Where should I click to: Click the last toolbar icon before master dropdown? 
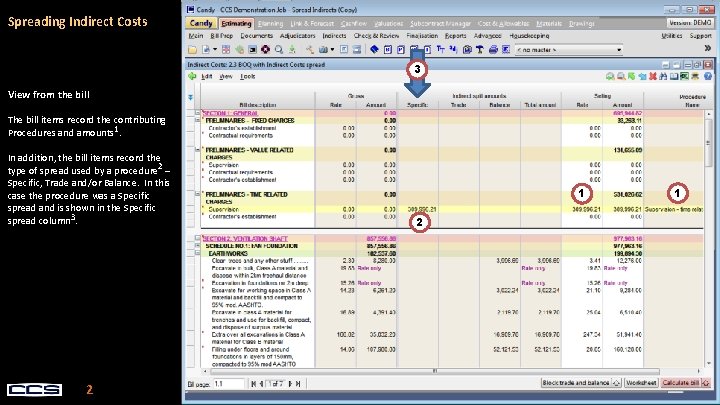[x=506, y=50]
